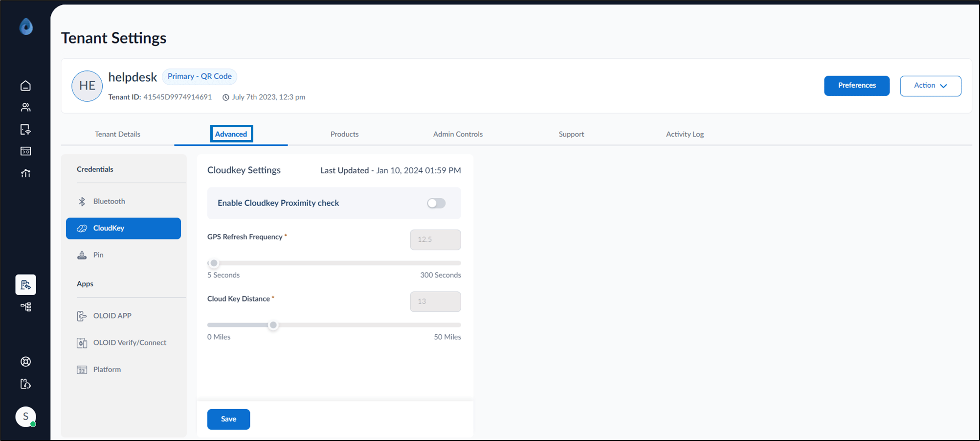Open the Users icon in sidebar

pos(26,107)
